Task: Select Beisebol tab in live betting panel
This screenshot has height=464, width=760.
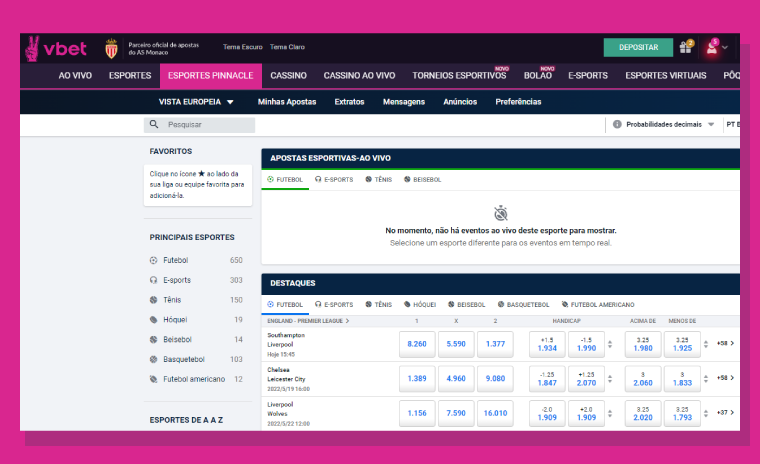Action: pos(423,179)
